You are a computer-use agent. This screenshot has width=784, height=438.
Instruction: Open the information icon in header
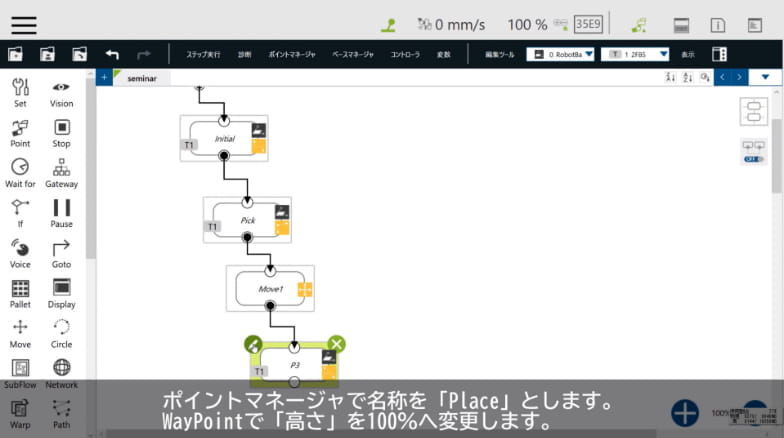tap(718, 25)
